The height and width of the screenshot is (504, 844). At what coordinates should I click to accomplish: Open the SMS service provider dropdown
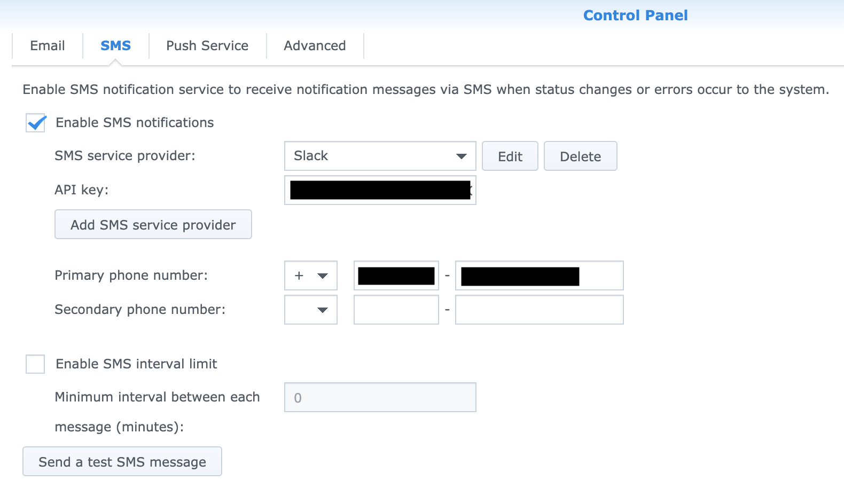380,156
